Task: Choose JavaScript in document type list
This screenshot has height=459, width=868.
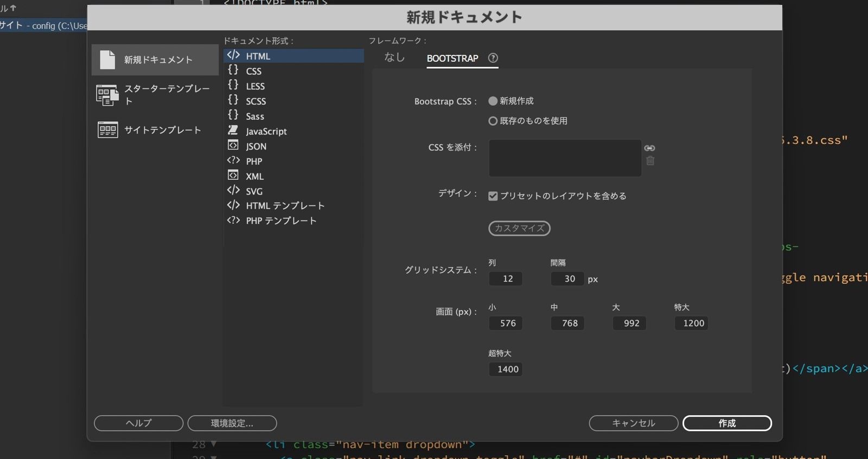Action: coord(293,131)
